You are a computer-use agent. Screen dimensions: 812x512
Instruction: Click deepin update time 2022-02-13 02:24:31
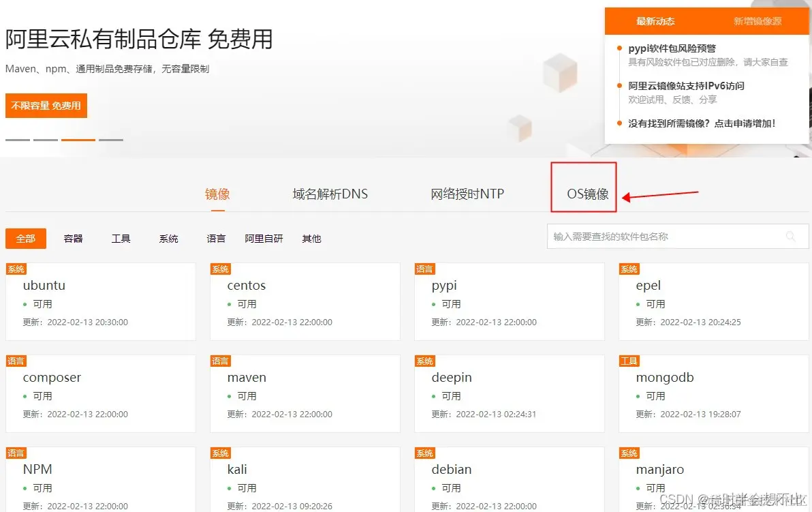496,415
